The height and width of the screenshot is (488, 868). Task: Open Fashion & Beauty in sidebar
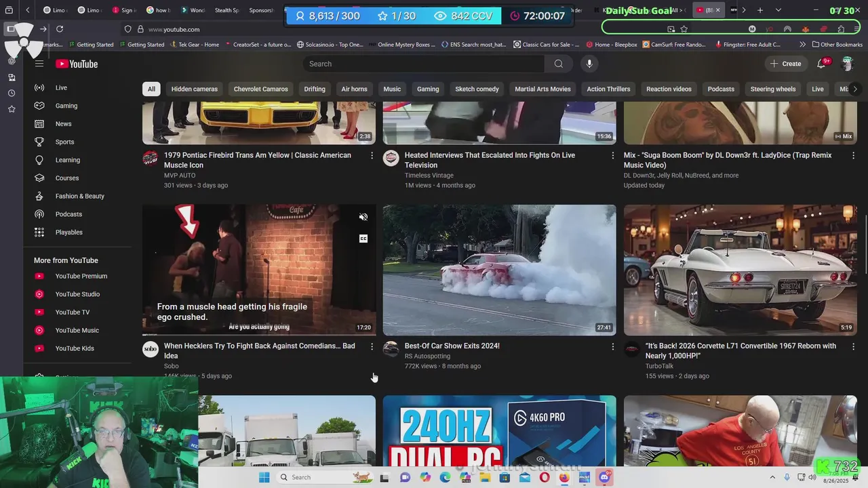click(81, 196)
